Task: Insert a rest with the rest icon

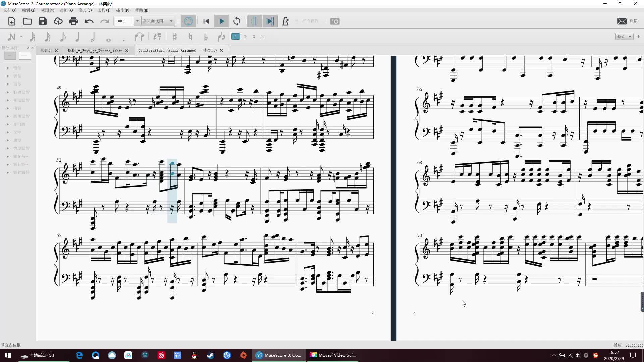Action: tap(157, 37)
